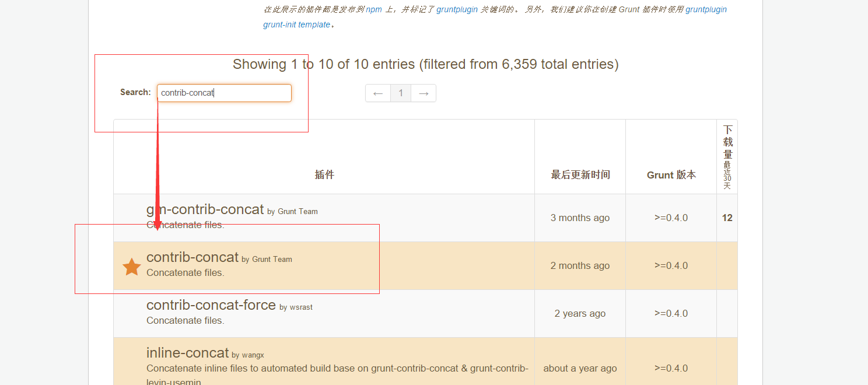Sort by the 插件 column header
The height and width of the screenshot is (385, 868).
pos(324,174)
